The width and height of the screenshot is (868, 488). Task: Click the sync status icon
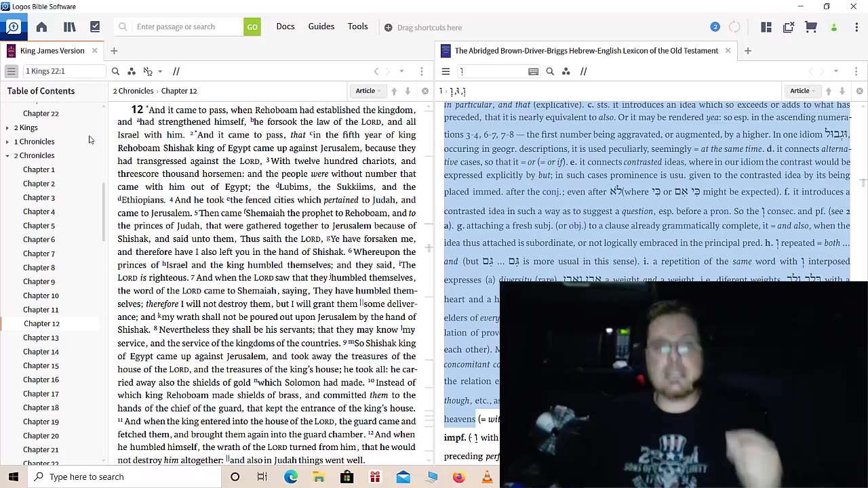point(734,27)
